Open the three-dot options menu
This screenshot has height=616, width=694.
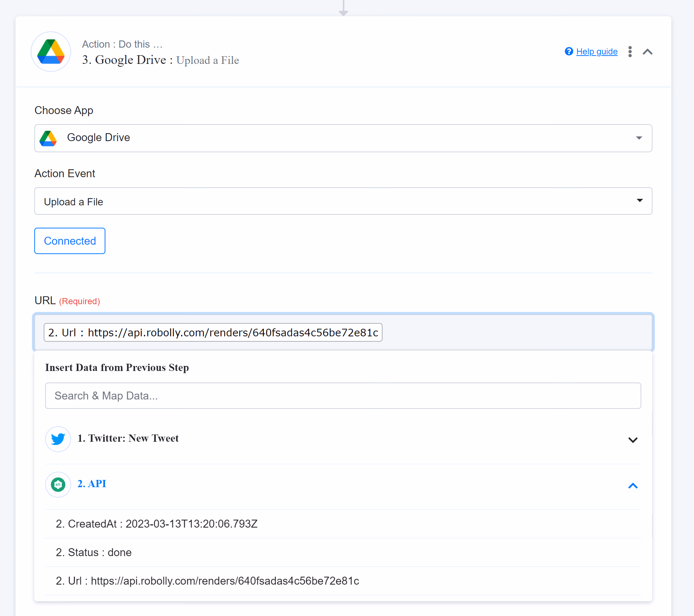click(630, 52)
